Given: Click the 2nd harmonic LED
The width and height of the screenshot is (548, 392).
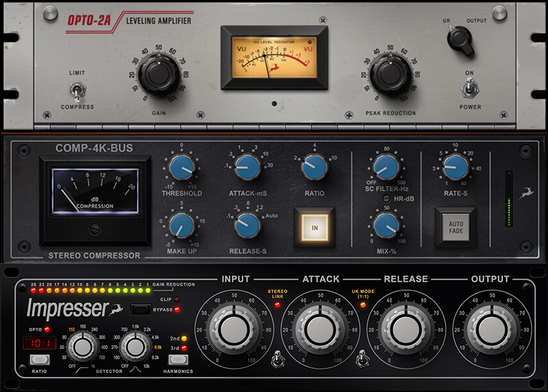Looking at the screenshot, I should 184,338.
